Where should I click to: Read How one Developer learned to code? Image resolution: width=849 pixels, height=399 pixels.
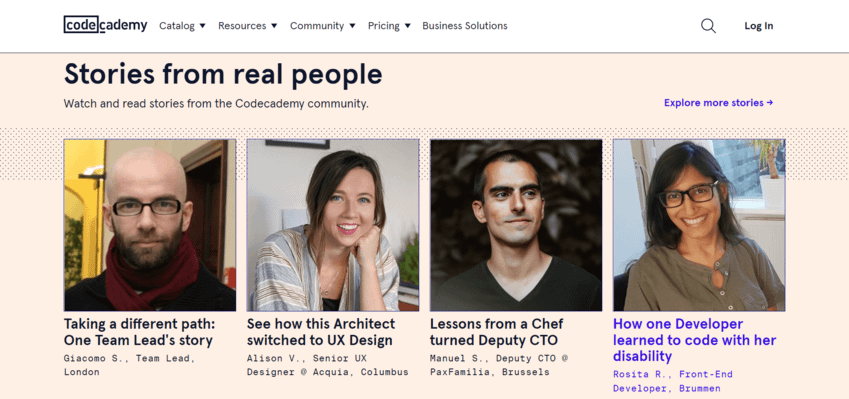695,340
